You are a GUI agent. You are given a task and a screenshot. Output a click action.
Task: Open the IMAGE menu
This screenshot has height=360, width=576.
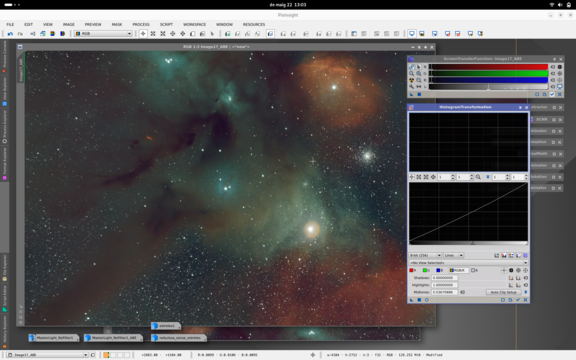click(x=68, y=24)
